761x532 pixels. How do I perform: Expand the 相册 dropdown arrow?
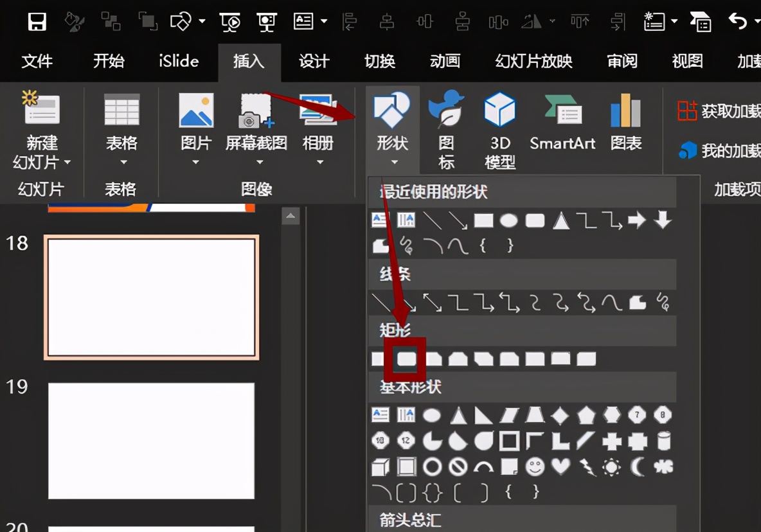320,162
